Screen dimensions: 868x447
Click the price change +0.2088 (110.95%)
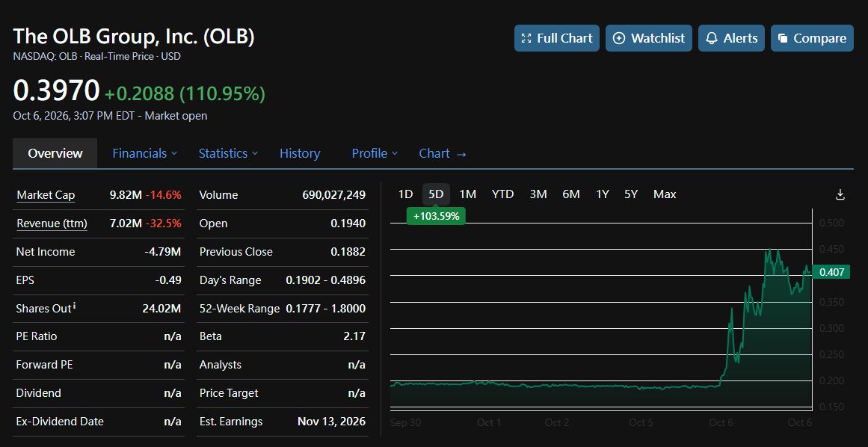tap(185, 94)
